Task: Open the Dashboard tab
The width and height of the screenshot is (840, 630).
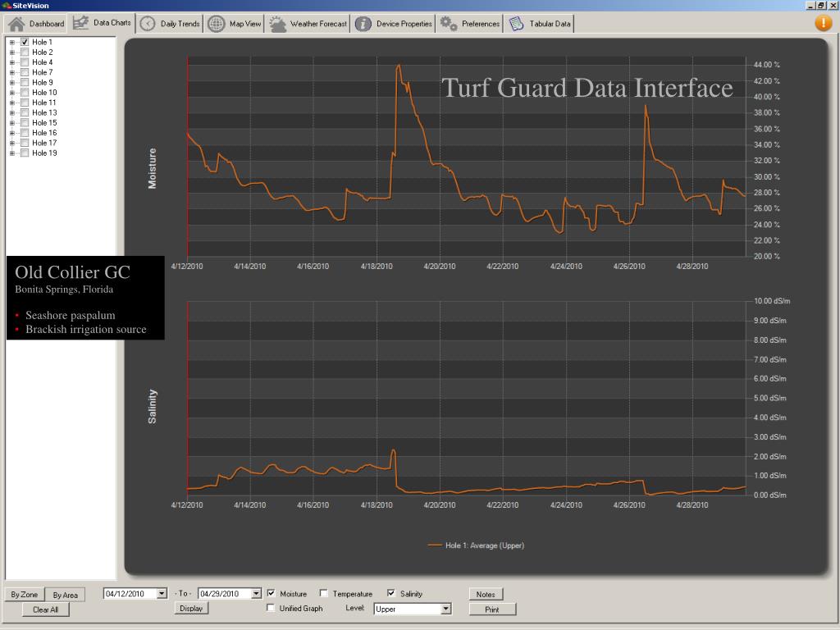Action: [36, 24]
